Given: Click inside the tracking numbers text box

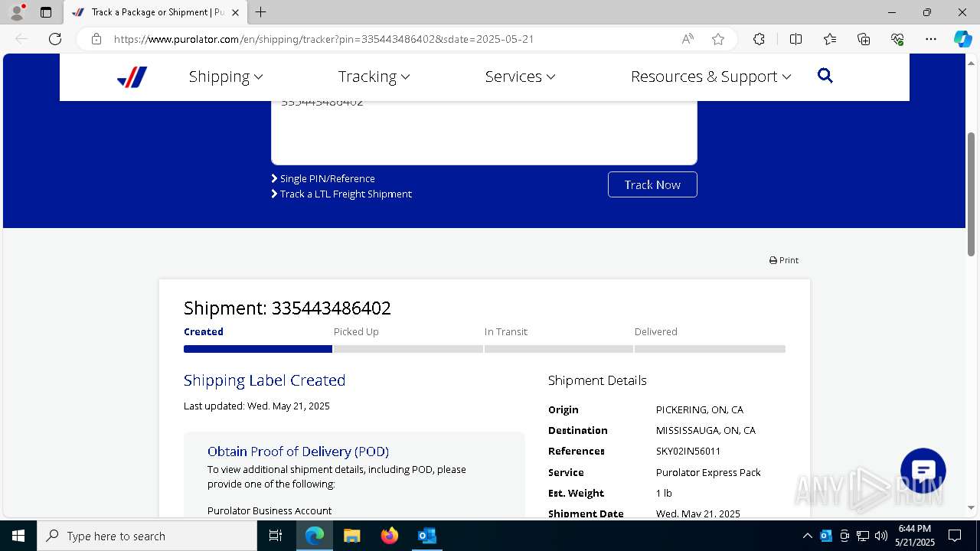Looking at the screenshot, I should (484, 132).
